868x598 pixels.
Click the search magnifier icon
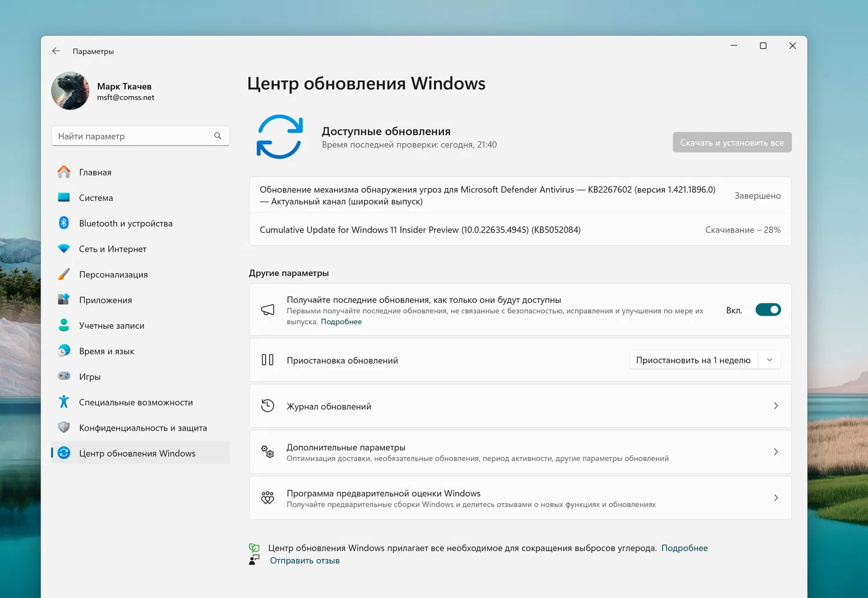pyautogui.click(x=218, y=136)
